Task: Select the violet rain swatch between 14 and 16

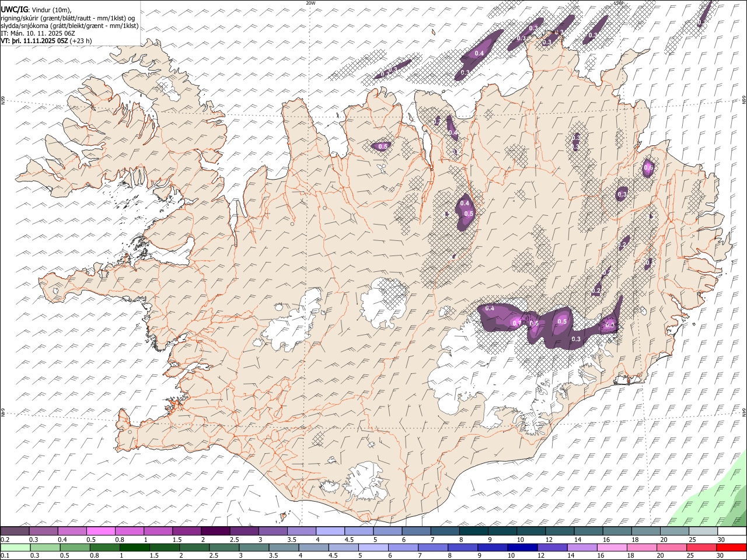Action: tap(582, 547)
